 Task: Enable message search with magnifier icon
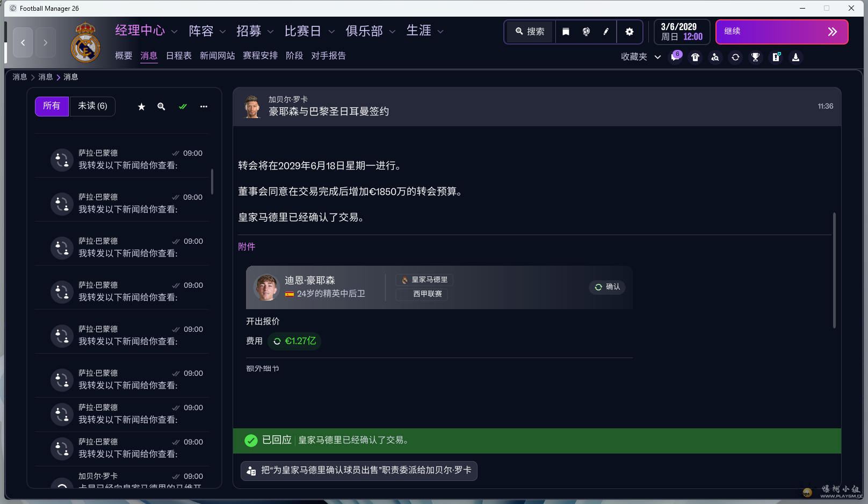[161, 106]
